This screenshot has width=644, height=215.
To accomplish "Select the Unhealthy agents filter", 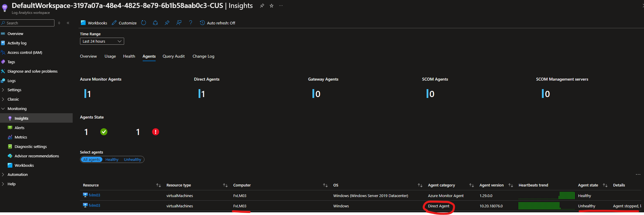I will coord(132,159).
